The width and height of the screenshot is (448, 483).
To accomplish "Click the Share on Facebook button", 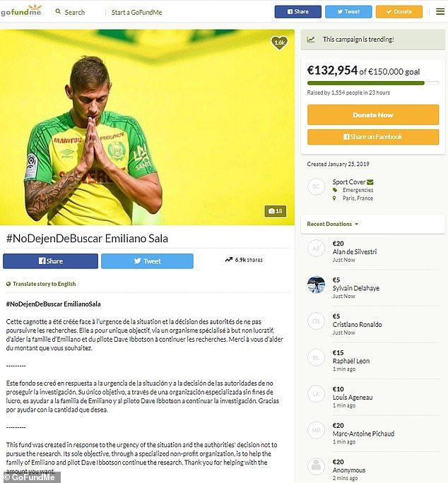I will point(373,137).
